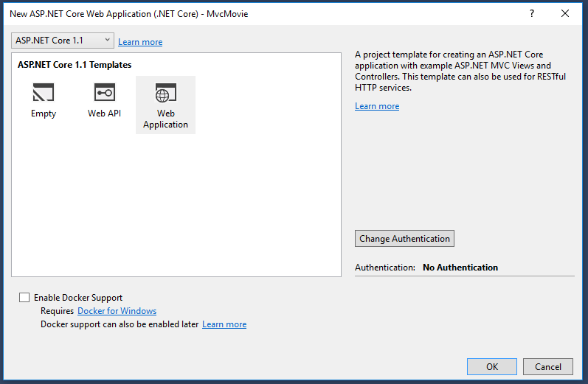Open the ASP.NET Core 1.1 version dropdown

pyautogui.click(x=63, y=41)
